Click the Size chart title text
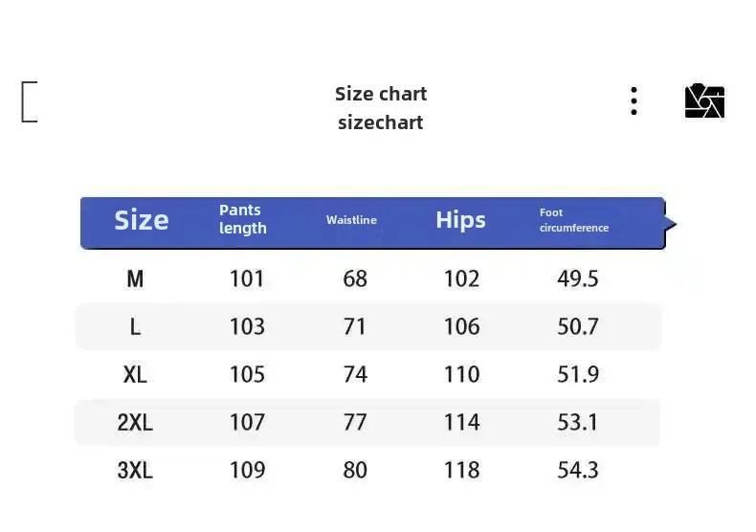The width and height of the screenshot is (756, 532). (x=381, y=94)
